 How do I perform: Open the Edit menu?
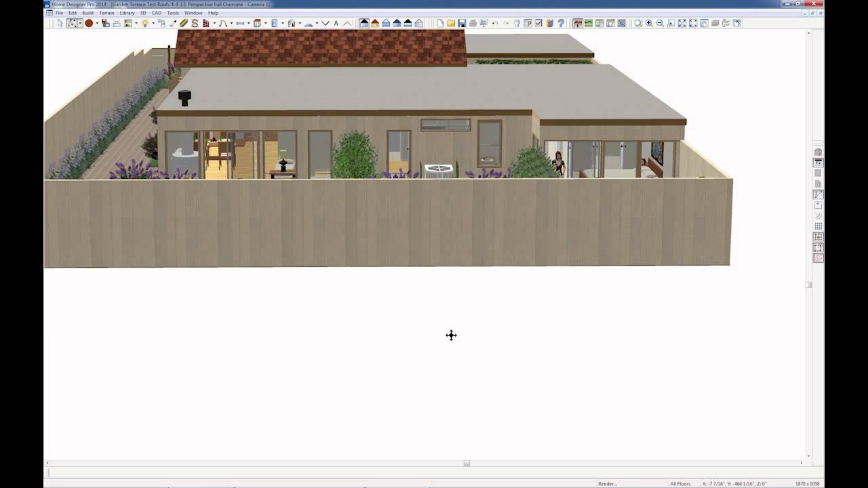(x=73, y=13)
